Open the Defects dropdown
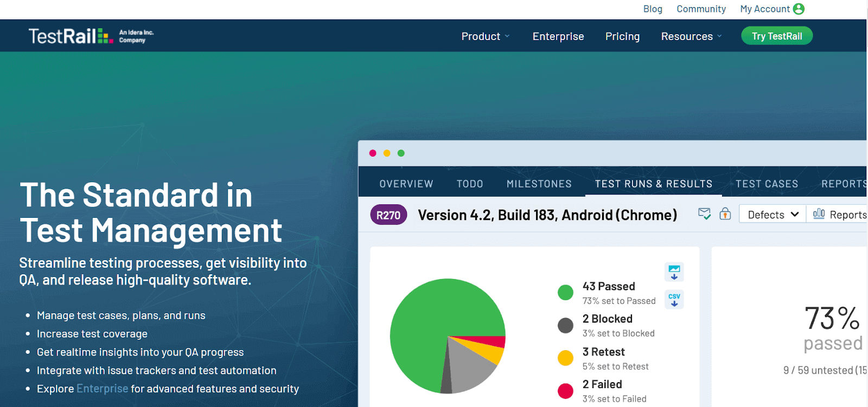Image resolution: width=868 pixels, height=407 pixels. point(773,215)
